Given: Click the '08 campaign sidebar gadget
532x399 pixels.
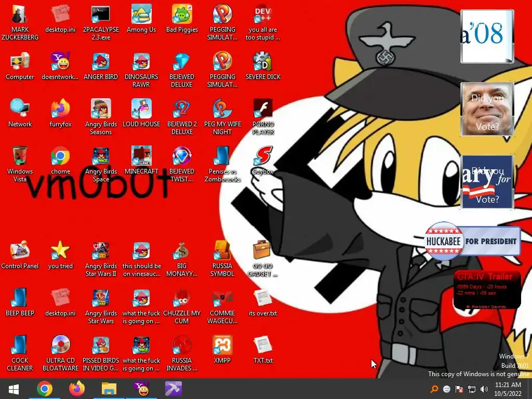Looking at the screenshot, I should (487, 36).
